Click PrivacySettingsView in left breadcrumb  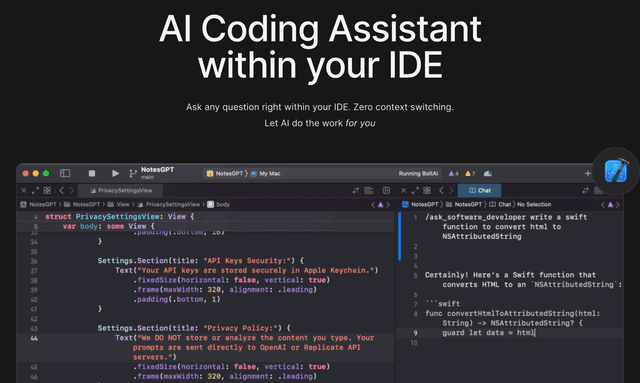coord(169,204)
